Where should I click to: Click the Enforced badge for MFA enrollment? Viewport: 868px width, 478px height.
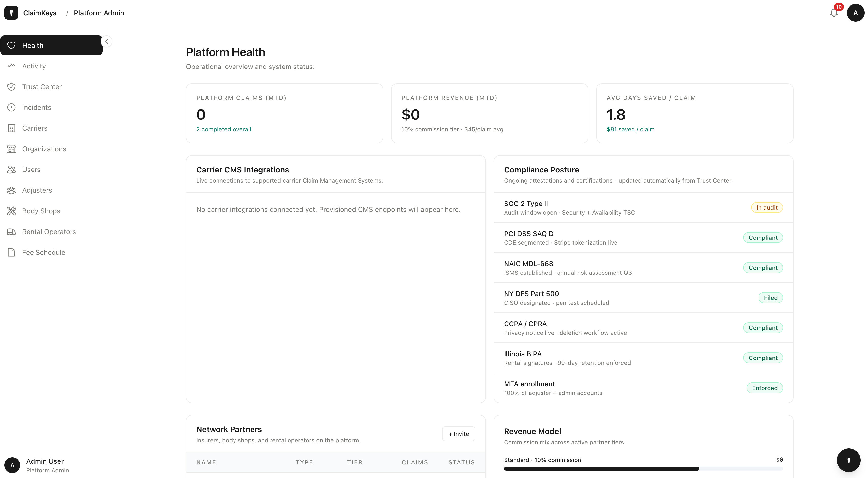click(764, 388)
